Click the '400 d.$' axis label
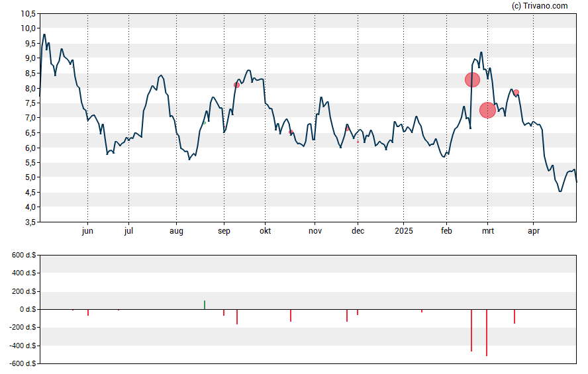 click(24, 273)
